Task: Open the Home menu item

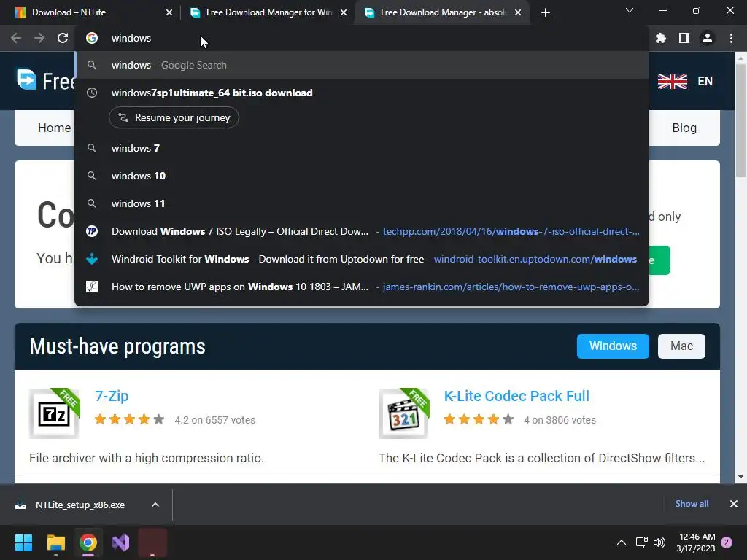Action: (x=54, y=128)
